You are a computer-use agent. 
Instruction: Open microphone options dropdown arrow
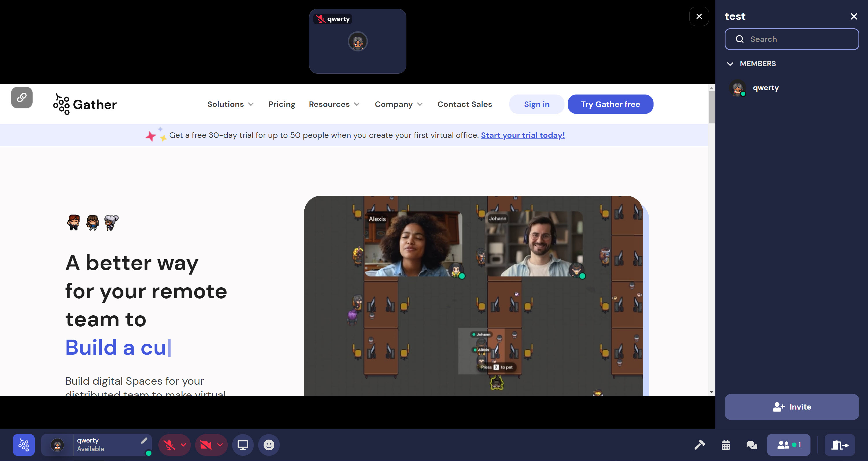point(183,445)
